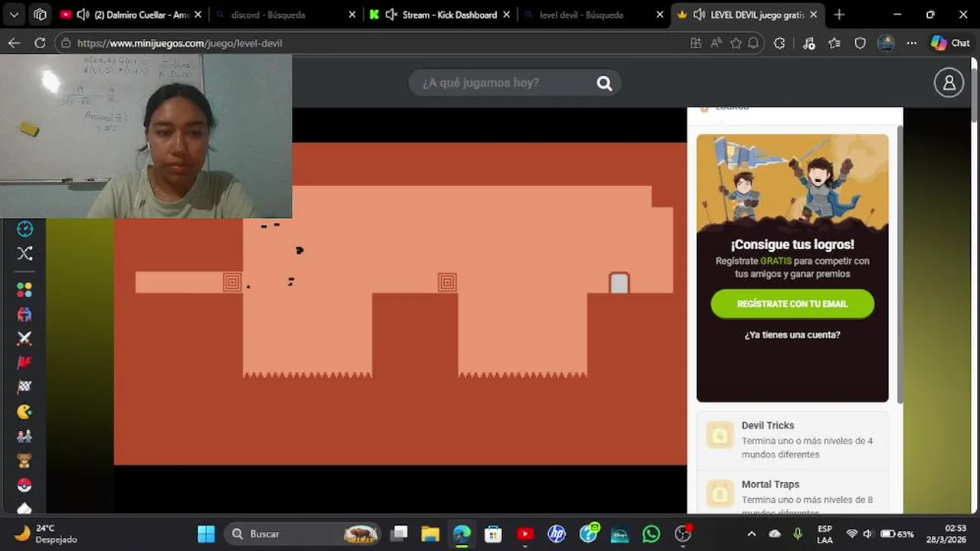Click the left square spiral block in game
Screen dimensions: 980x551
pyautogui.click(x=232, y=282)
